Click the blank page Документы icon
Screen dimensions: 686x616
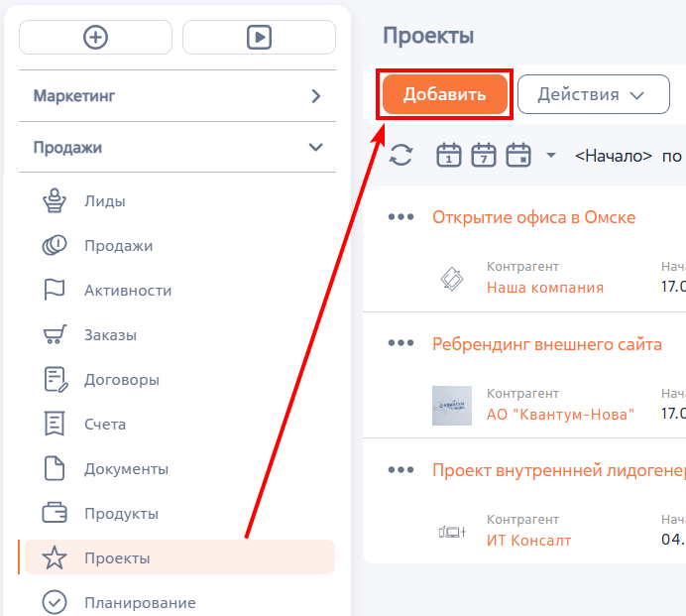coord(55,468)
